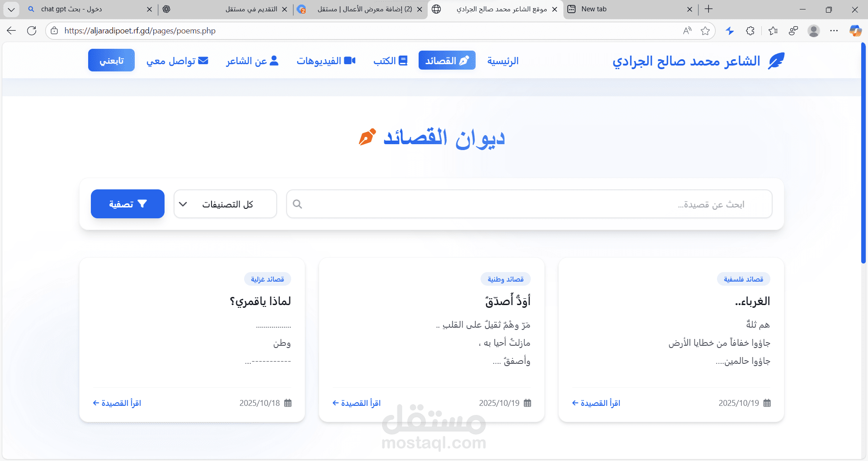This screenshot has width=868, height=461.
Task: Open new browser tab with plus icon
Action: tap(709, 9)
